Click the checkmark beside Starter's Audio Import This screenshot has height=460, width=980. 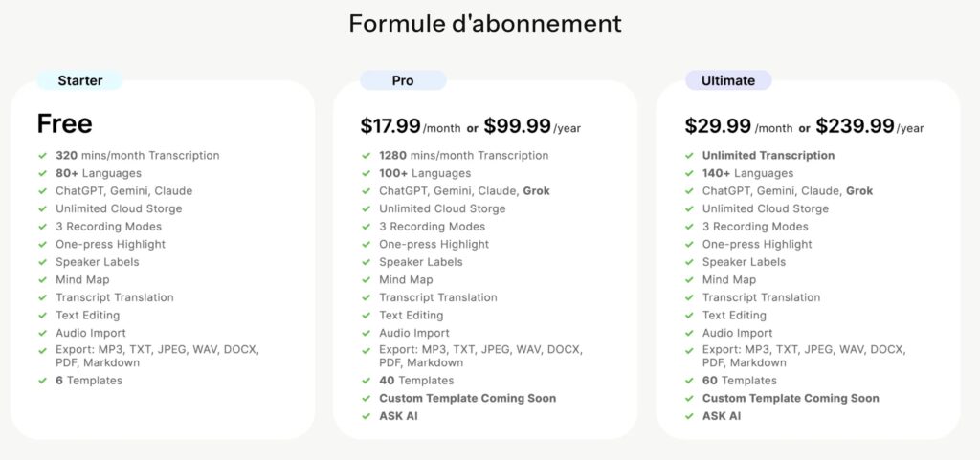tap(42, 333)
